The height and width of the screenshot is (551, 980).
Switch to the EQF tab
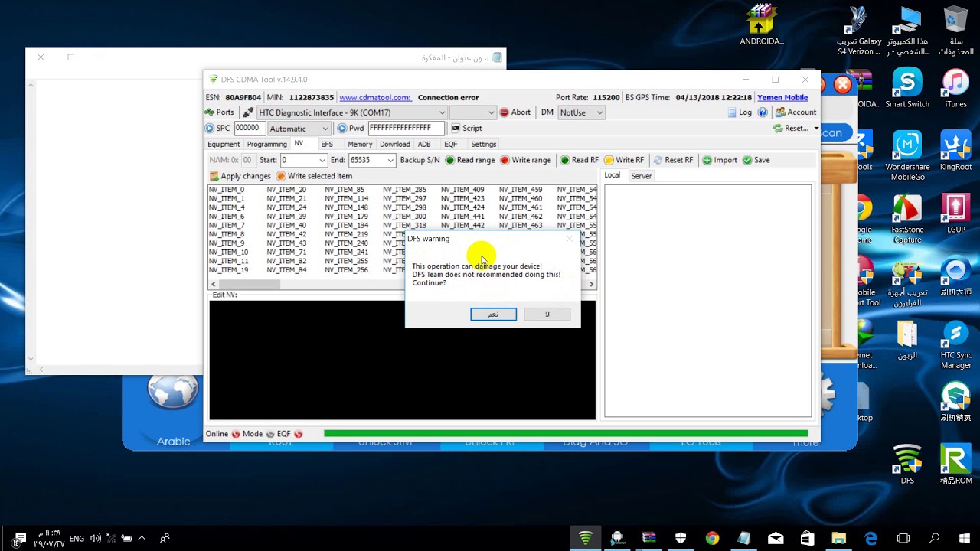[x=451, y=144]
